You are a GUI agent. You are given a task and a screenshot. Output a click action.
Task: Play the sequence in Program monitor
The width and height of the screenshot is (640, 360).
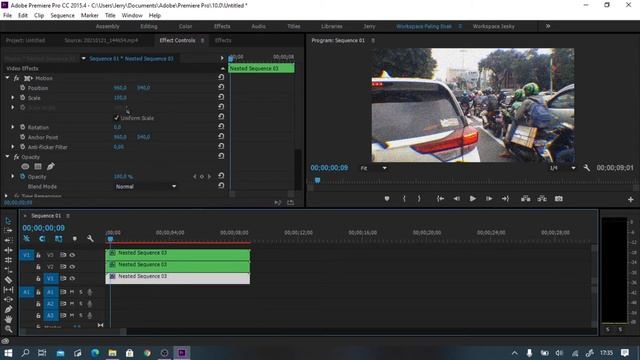click(472, 199)
